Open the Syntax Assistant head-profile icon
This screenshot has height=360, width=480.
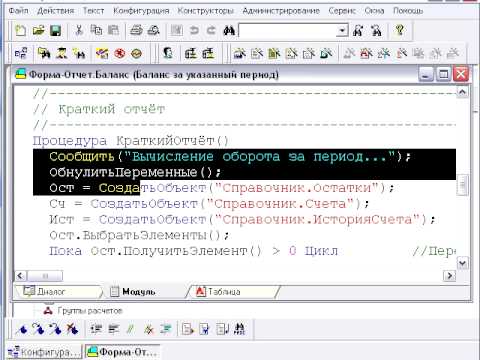click(x=168, y=53)
